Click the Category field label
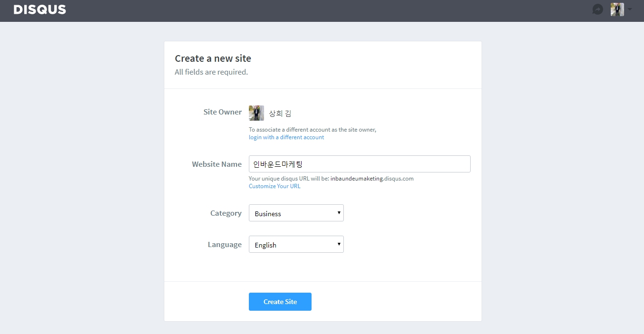Screen dimensions: 644x334 226,213
